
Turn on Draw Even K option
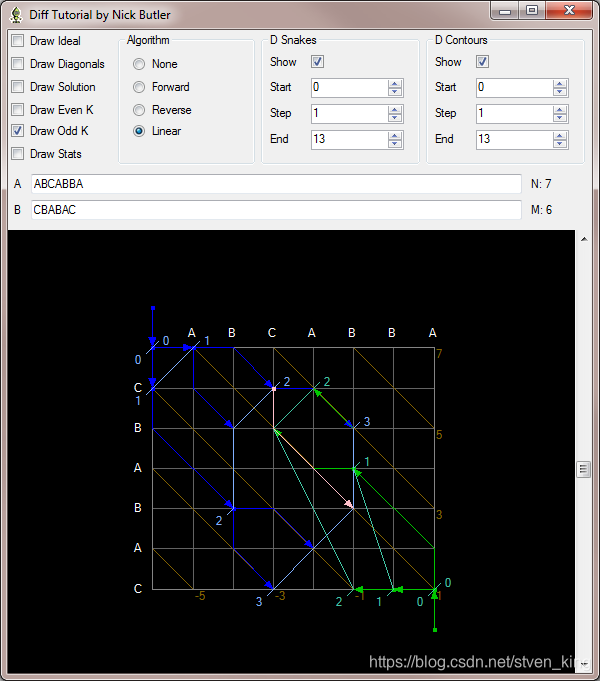tap(18, 109)
